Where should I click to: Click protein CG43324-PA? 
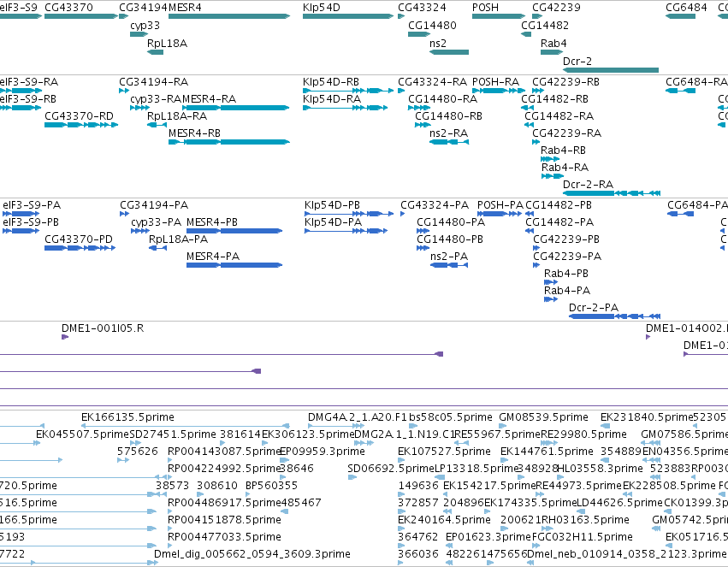click(403, 214)
